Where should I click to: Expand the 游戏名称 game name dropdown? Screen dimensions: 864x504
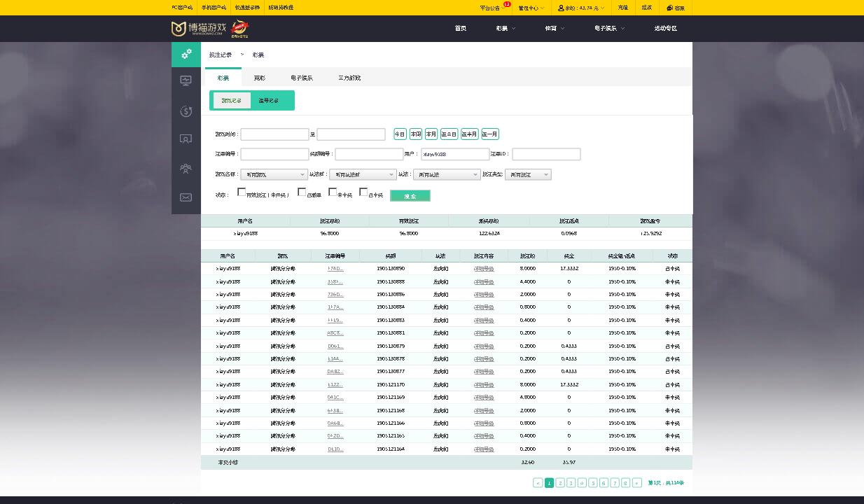click(x=274, y=174)
